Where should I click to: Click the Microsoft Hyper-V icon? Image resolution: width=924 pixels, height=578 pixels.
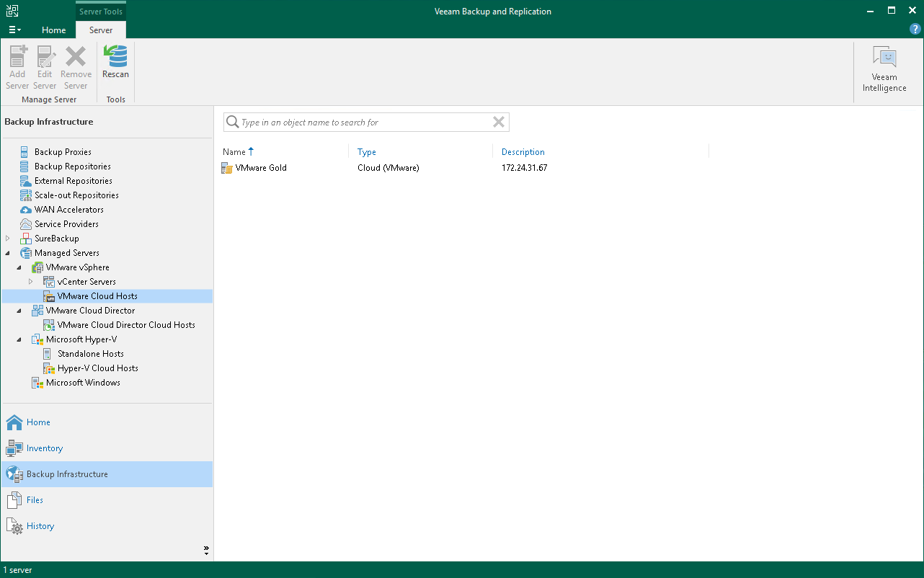click(37, 339)
